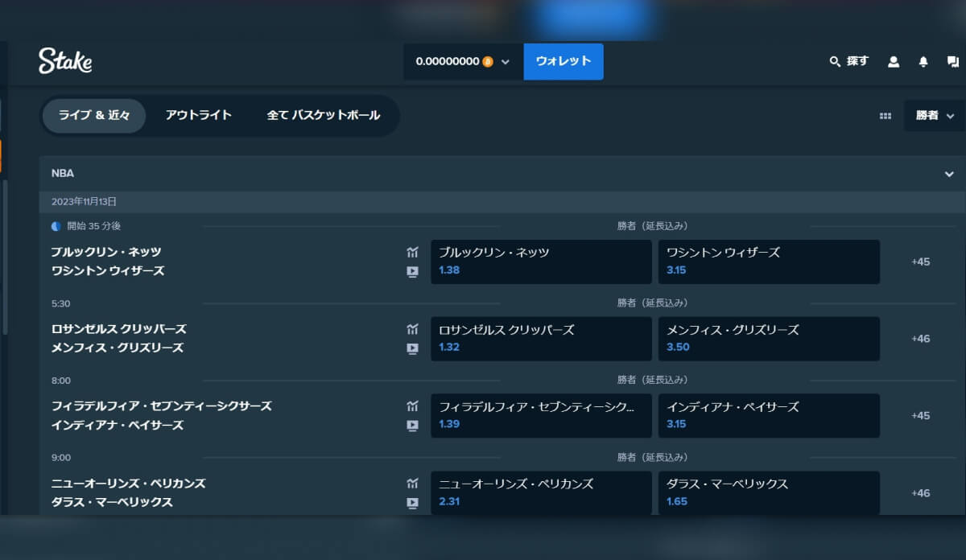Screen dimensions: 966x560
Task: Show +45 more markets for Nets match
Action: [920, 261]
